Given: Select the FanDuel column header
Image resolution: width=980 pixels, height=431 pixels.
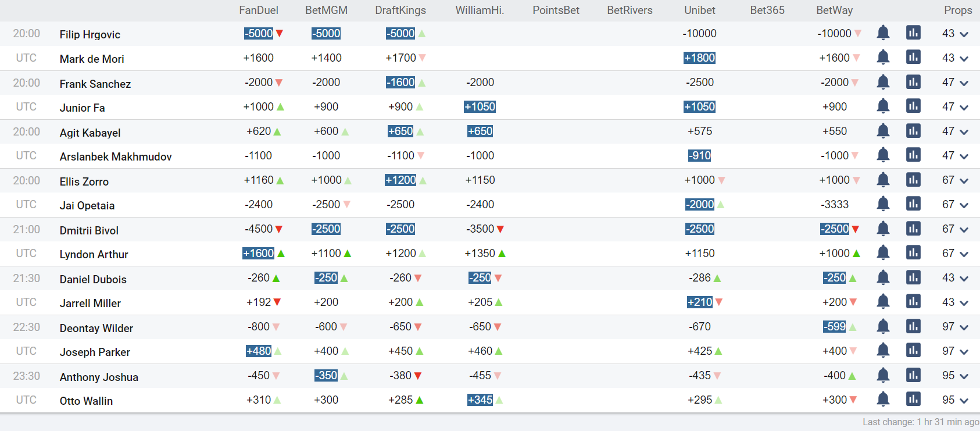Looking at the screenshot, I should (x=259, y=10).
